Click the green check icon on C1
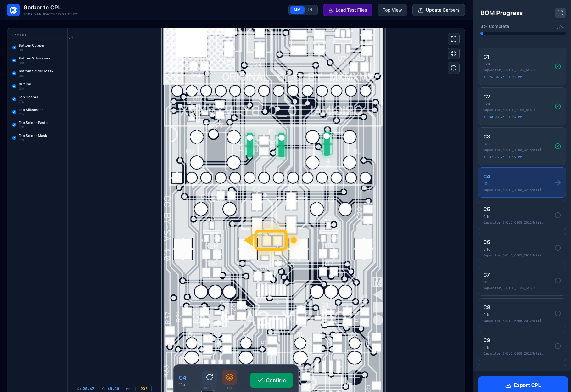 pos(557,66)
